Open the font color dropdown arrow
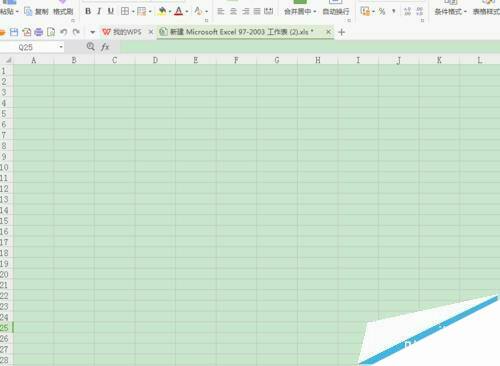 187,12
